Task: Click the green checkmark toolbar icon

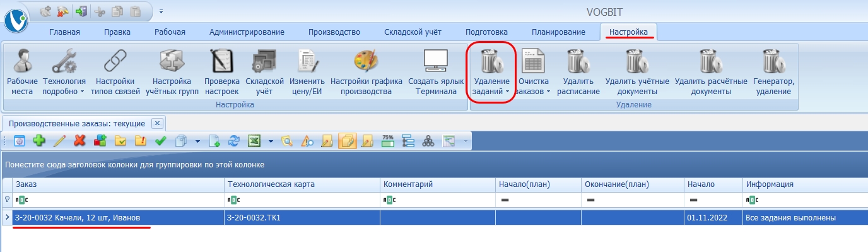Action: 160,141
